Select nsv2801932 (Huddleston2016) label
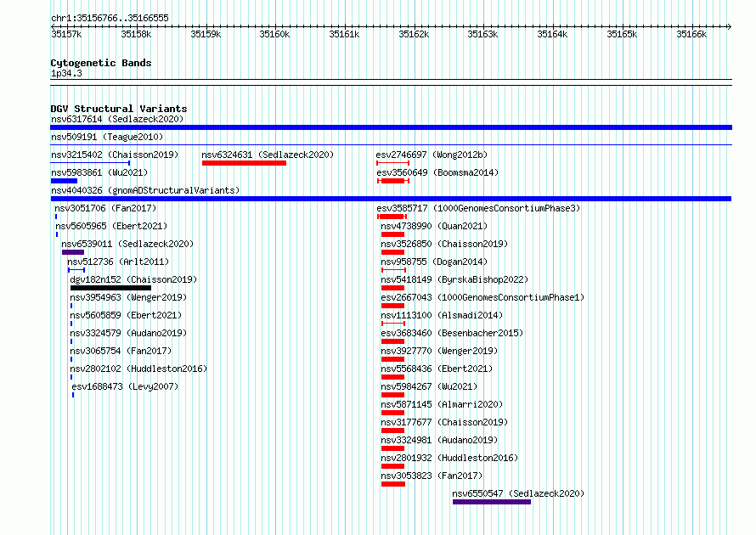This screenshot has height=535, width=756. [449, 458]
